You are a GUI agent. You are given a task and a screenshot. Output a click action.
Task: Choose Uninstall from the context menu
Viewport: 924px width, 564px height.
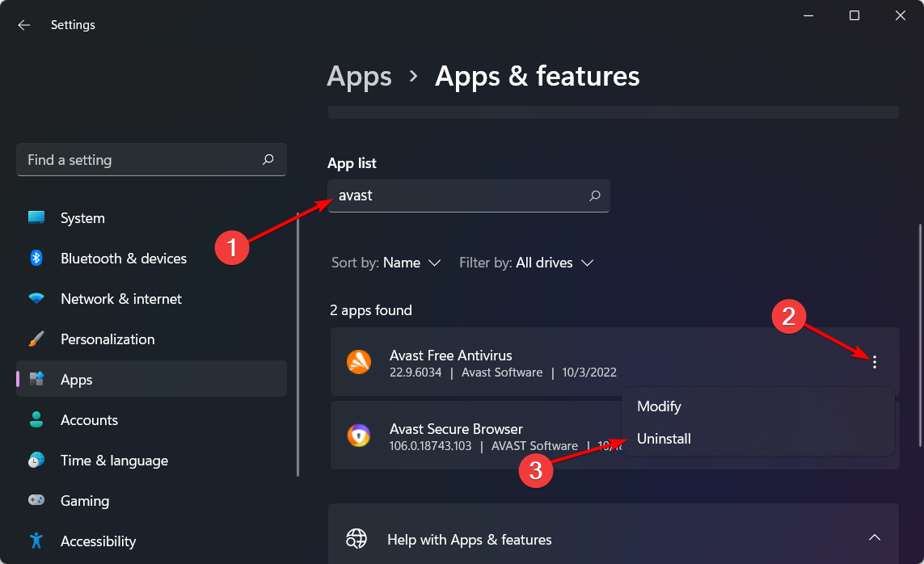[664, 439]
